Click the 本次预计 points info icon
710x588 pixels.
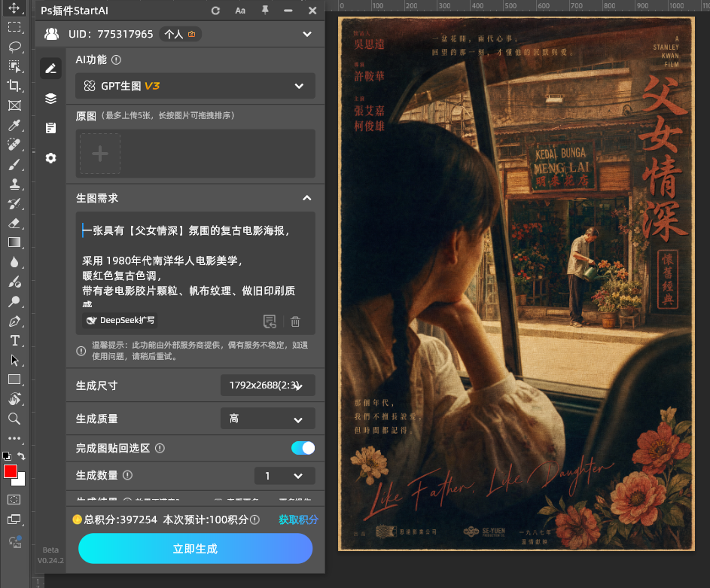(255, 519)
